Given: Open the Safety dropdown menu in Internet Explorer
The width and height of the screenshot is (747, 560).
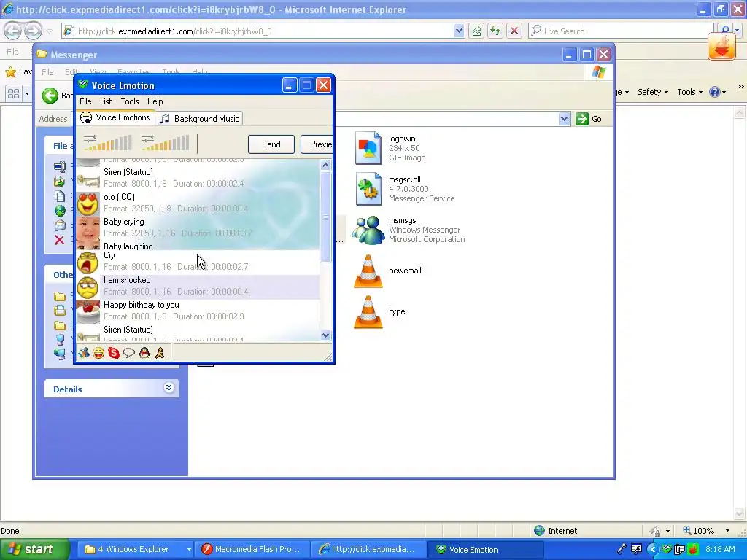Looking at the screenshot, I should click(653, 92).
